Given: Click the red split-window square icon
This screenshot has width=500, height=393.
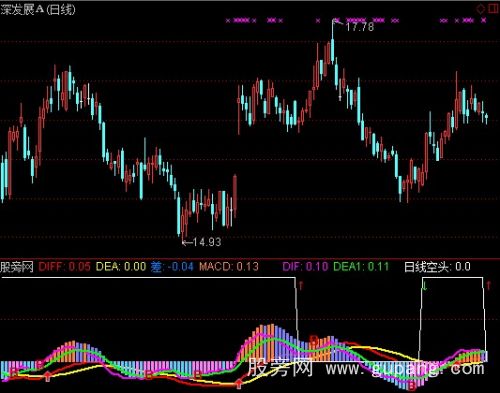Looking at the screenshot, I should 493,8.
